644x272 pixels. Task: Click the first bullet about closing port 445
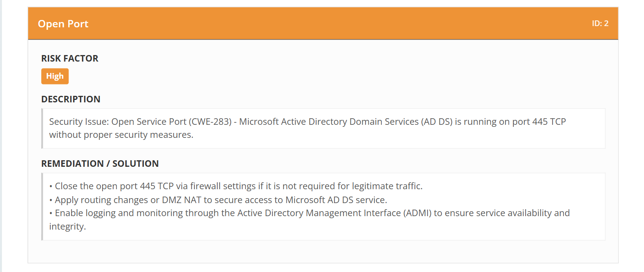(x=236, y=186)
